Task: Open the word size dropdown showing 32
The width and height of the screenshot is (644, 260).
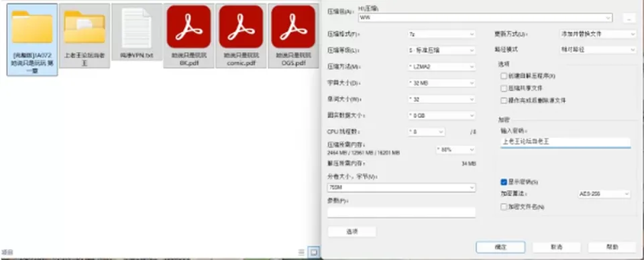Action: [x=441, y=99]
